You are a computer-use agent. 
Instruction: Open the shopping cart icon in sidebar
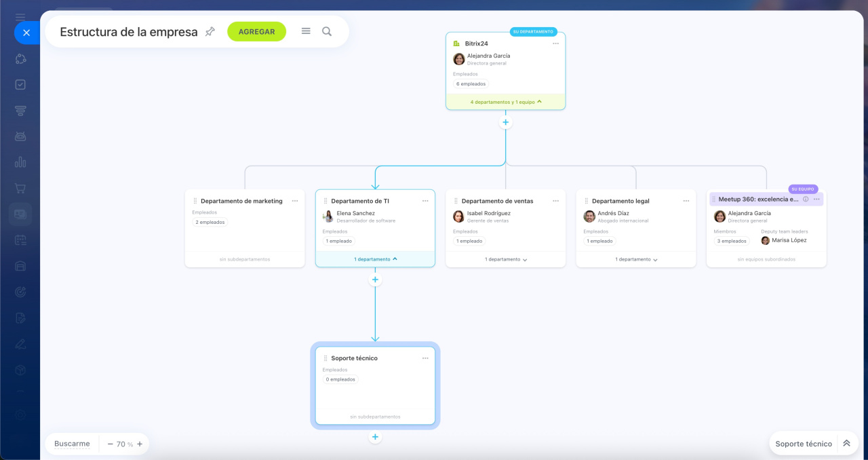[20, 188]
